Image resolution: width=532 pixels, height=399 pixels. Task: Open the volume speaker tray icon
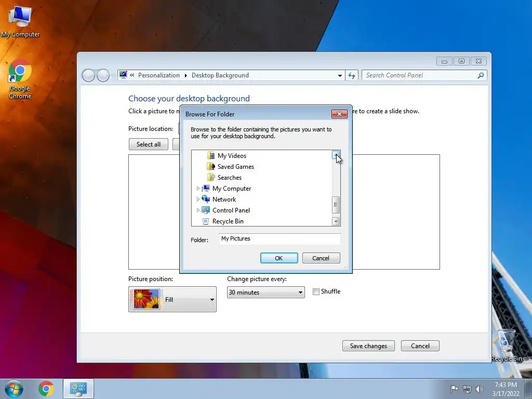pyautogui.click(x=480, y=389)
